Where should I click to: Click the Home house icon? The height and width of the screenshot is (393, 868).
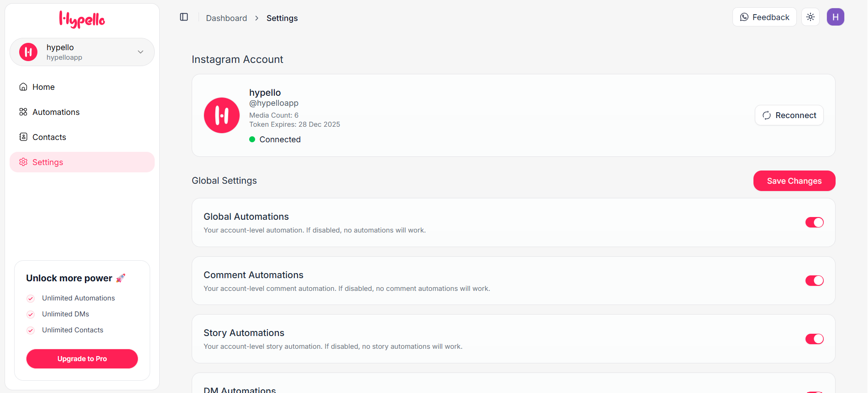[23, 87]
